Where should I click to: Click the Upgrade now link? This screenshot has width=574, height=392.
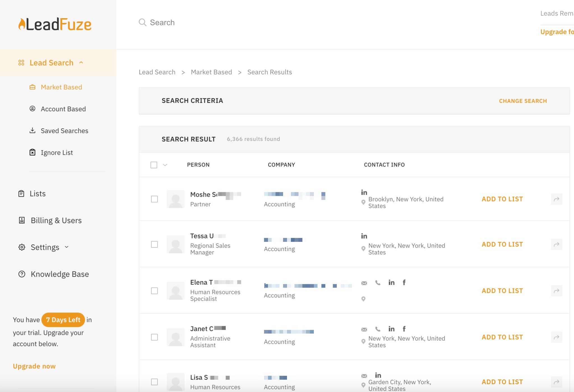(34, 366)
